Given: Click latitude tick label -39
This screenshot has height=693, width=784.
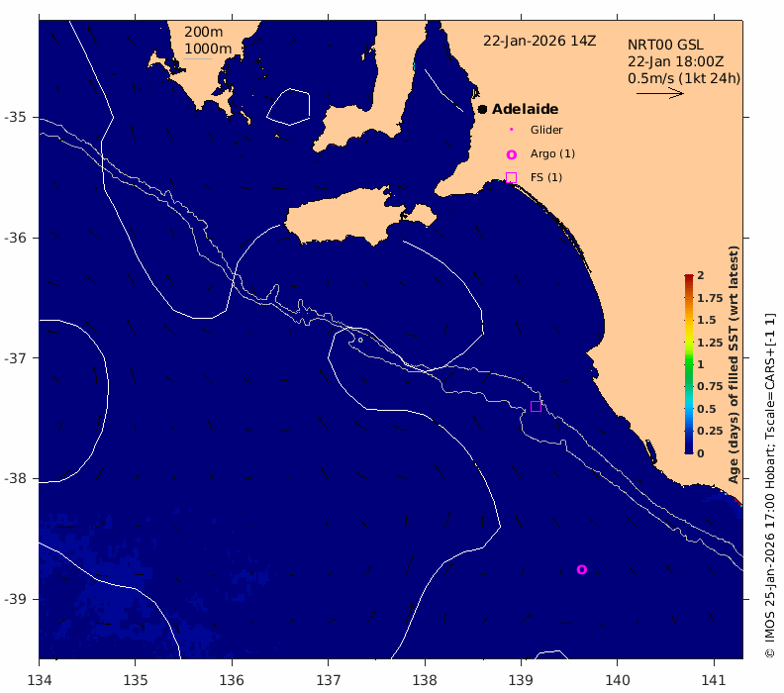Looking at the screenshot, I should tap(15, 599).
